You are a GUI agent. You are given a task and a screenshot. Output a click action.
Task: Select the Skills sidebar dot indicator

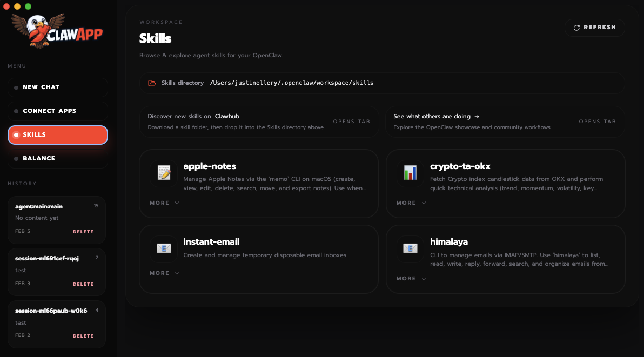coord(16,134)
